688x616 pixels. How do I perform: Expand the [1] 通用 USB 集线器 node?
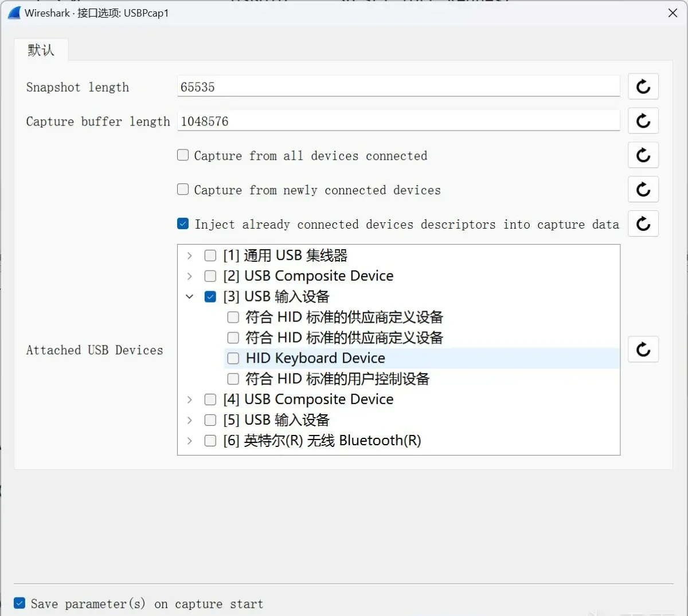190,256
